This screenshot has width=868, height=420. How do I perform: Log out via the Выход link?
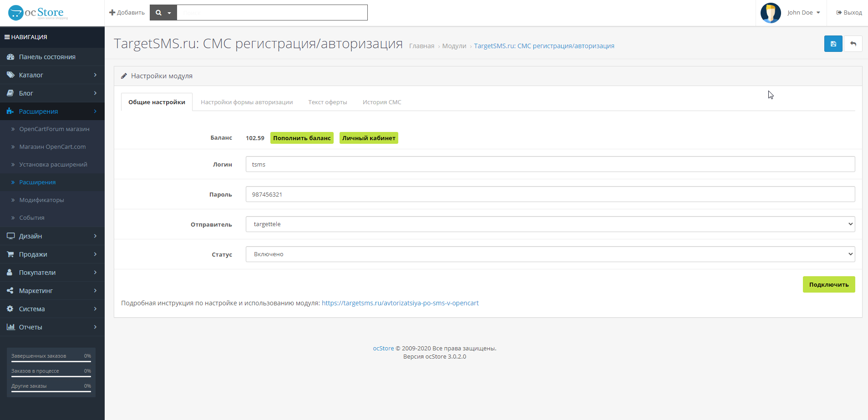[x=849, y=13]
